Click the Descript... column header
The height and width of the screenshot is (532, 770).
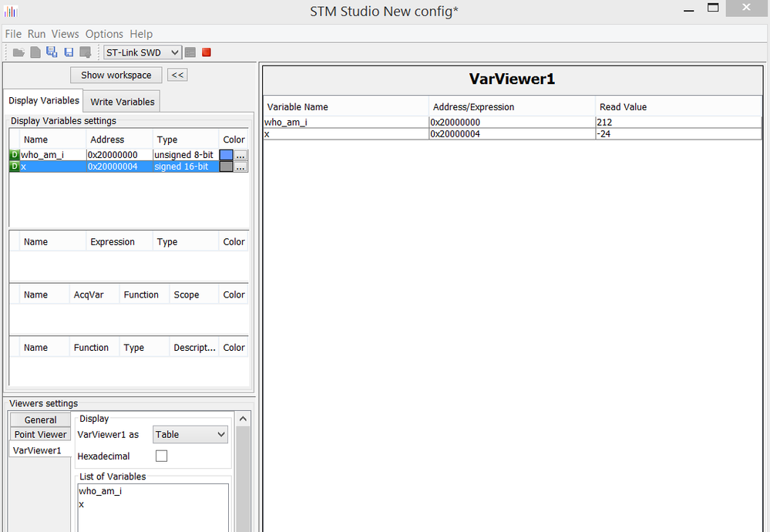click(194, 347)
